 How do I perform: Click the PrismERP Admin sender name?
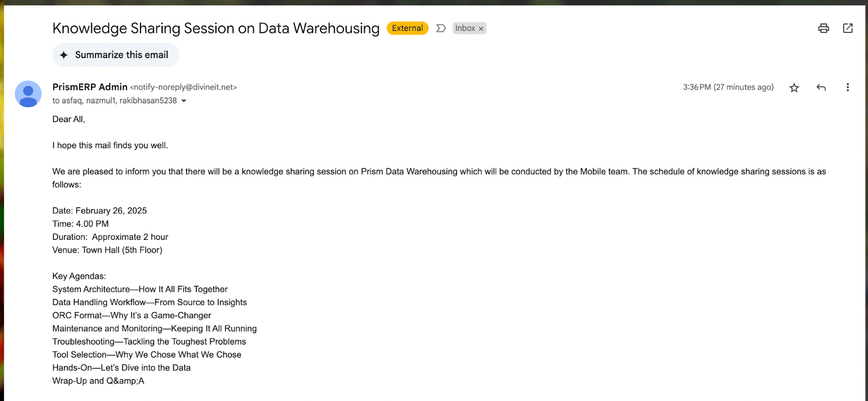point(90,87)
